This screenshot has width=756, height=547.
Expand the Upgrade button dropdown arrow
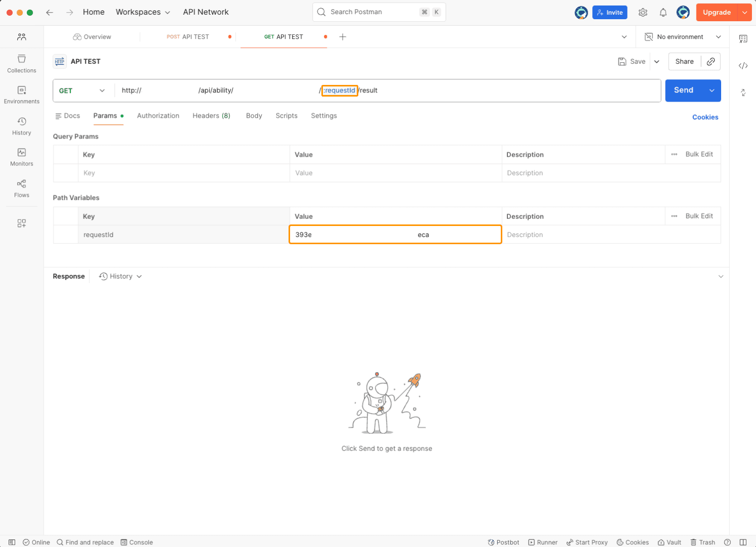745,13
